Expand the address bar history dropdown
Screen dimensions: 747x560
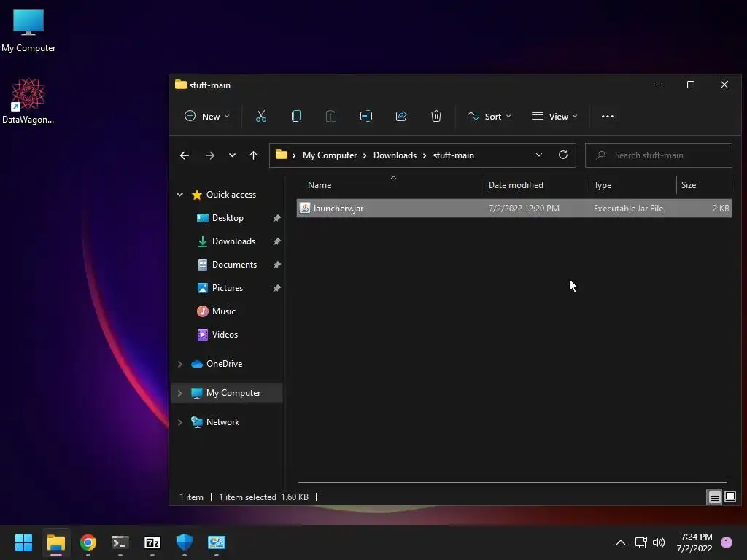(x=539, y=155)
